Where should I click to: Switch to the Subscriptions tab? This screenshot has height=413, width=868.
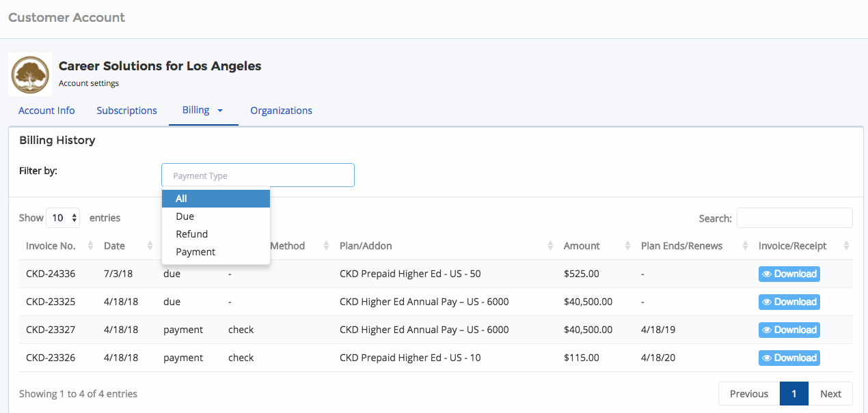click(x=126, y=111)
